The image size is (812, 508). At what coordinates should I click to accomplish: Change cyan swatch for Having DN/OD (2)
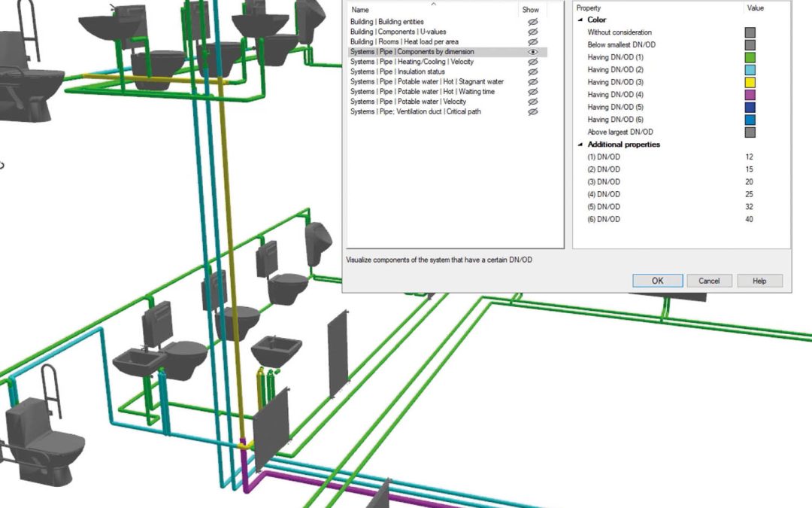pos(750,70)
